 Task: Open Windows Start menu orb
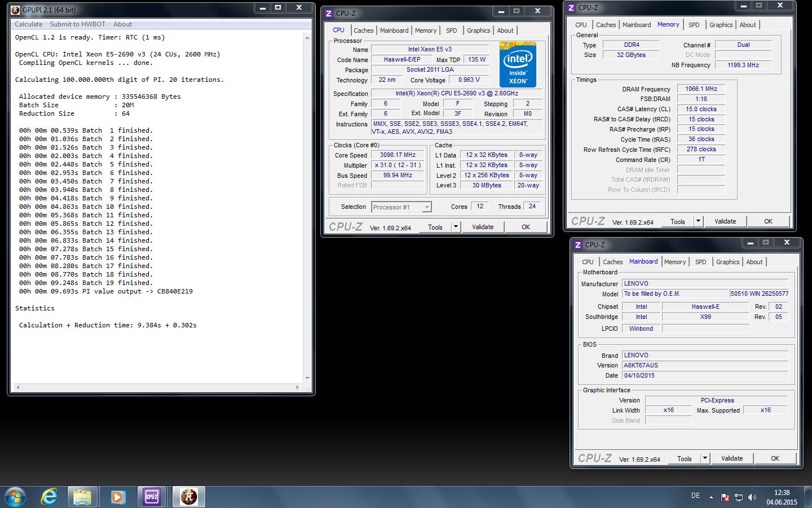pos(15,497)
